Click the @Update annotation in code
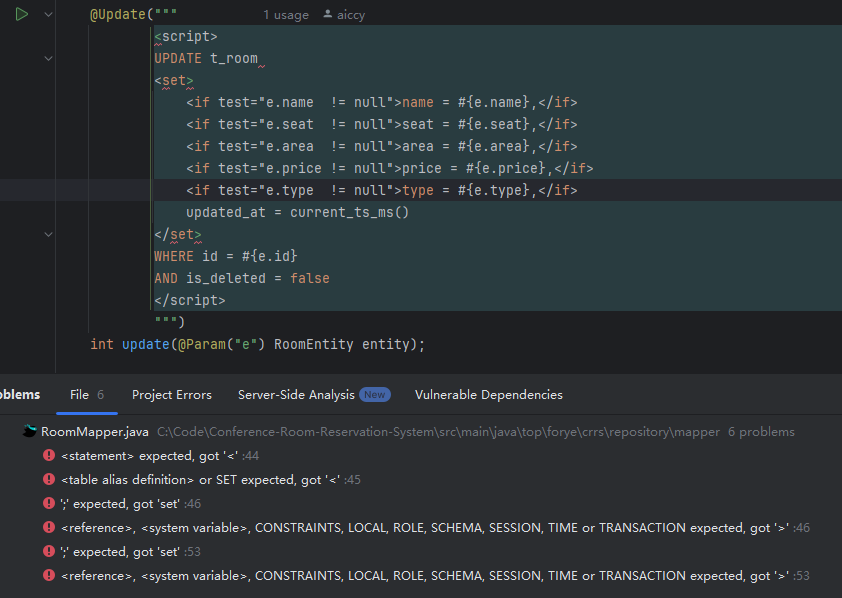The width and height of the screenshot is (842, 598). [118, 14]
